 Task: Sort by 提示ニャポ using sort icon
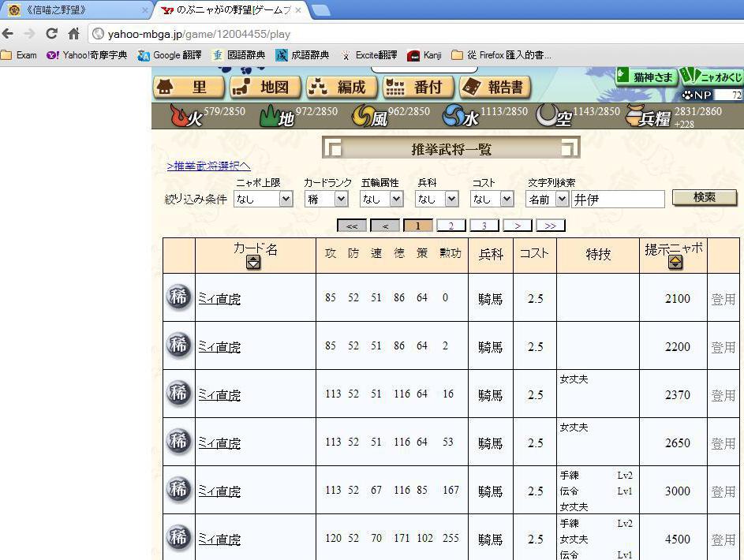point(675,262)
